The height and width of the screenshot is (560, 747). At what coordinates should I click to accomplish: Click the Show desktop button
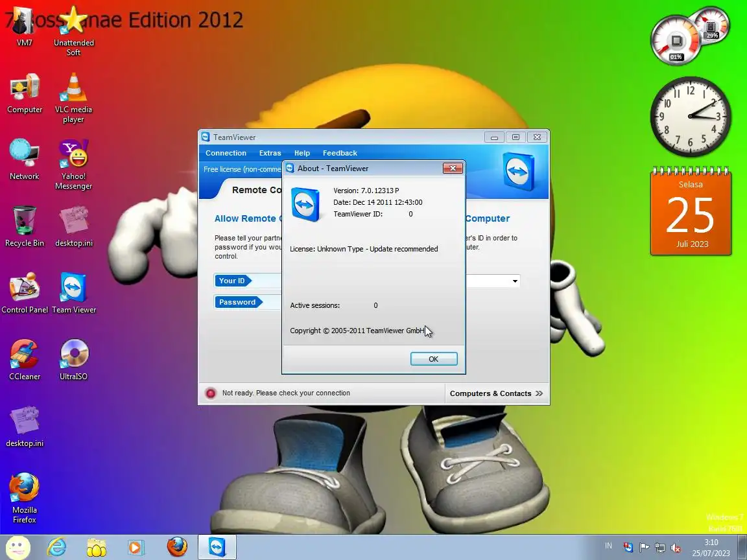tap(743, 547)
